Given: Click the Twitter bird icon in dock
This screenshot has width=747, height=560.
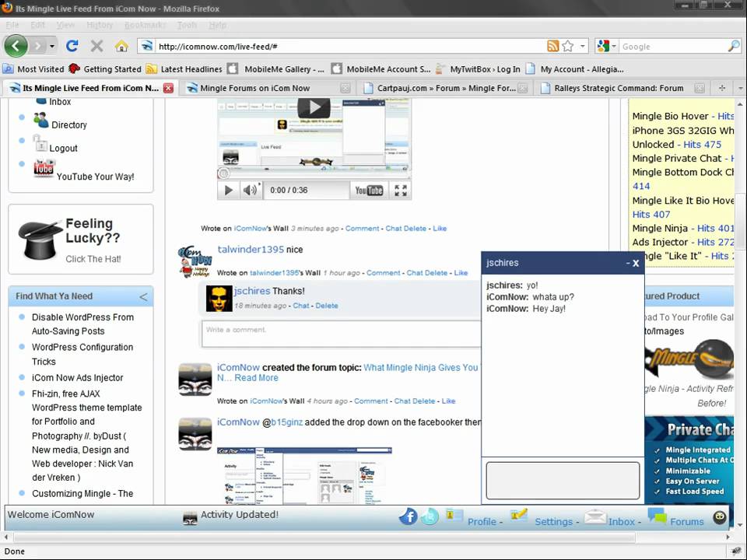Looking at the screenshot, I should point(430,516).
